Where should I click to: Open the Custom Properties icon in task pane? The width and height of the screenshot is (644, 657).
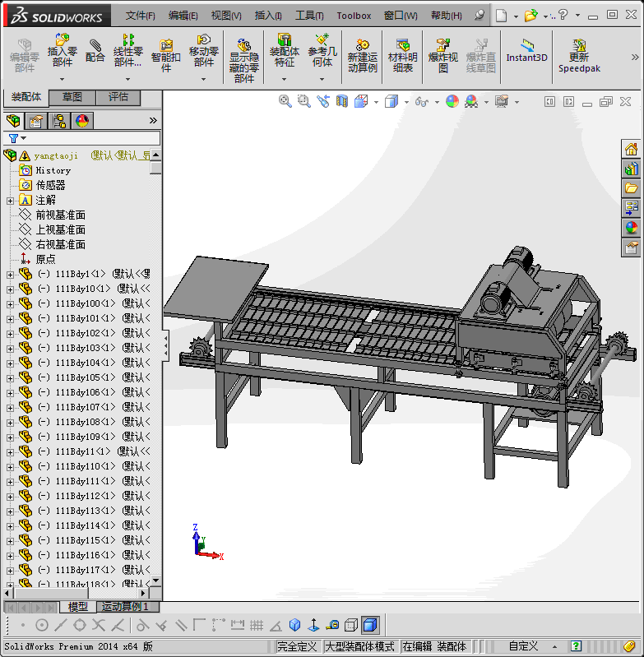pyautogui.click(x=631, y=248)
